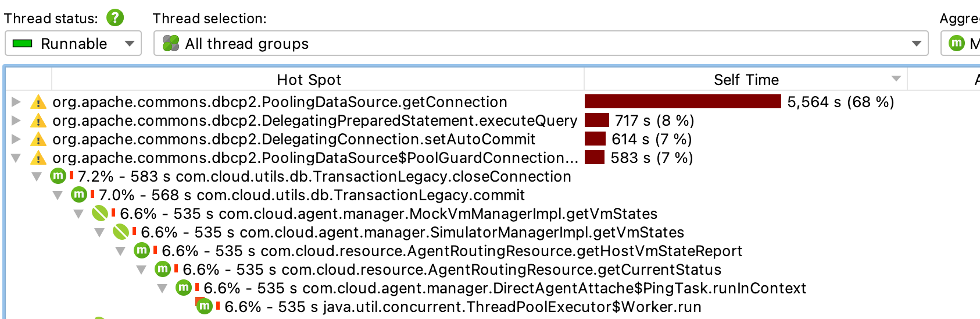Screen dimensions: 980x319
Task: Collapse the PoolGuardConnection hot spot node
Action: [16, 158]
